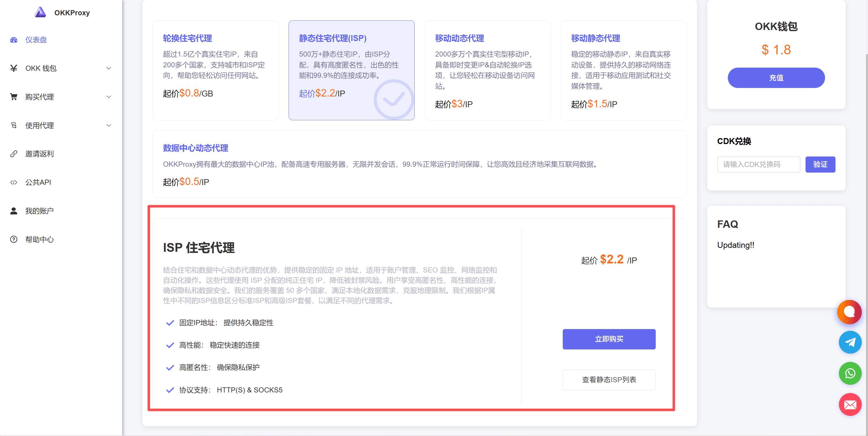Viewport: 868px width, 436px height.
Task: Click the 使用代理 server icon
Action: coord(14,125)
